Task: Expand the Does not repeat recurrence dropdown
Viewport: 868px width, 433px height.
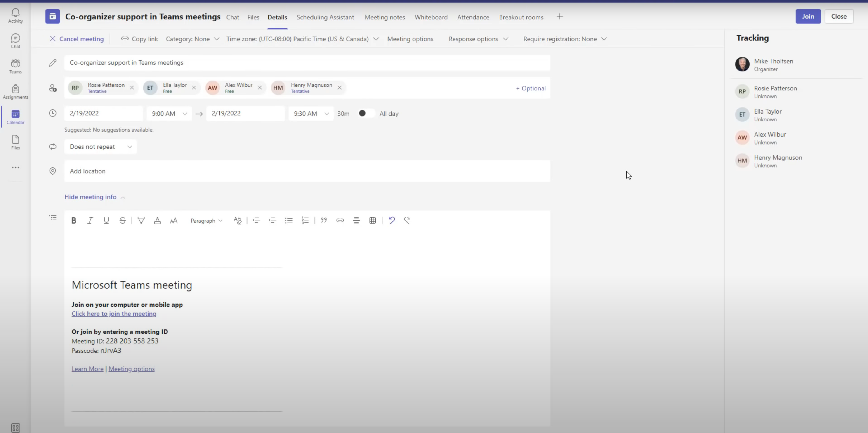Action: 100,146
